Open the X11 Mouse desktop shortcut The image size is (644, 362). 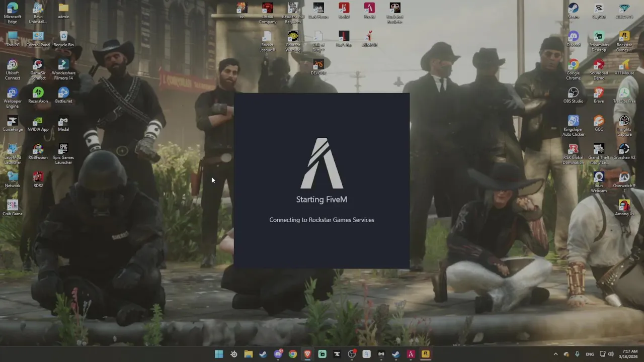click(624, 67)
